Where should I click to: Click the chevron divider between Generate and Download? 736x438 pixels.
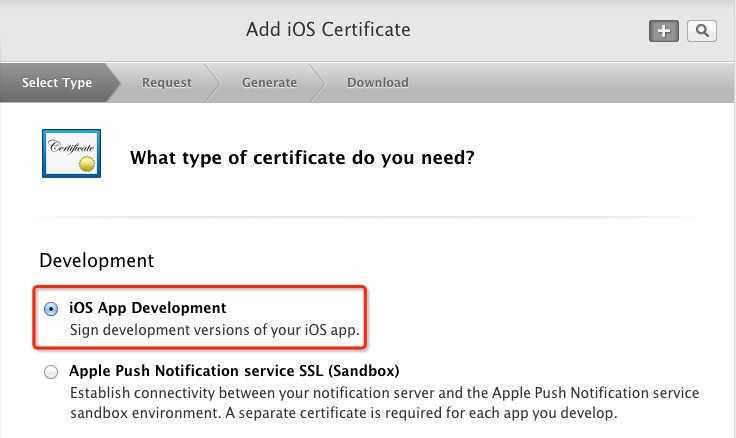[x=317, y=82]
